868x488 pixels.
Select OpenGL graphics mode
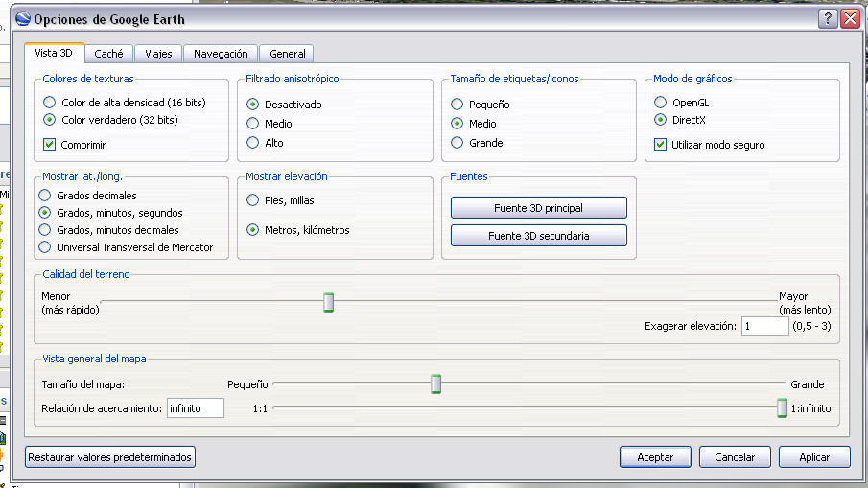click(x=660, y=103)
